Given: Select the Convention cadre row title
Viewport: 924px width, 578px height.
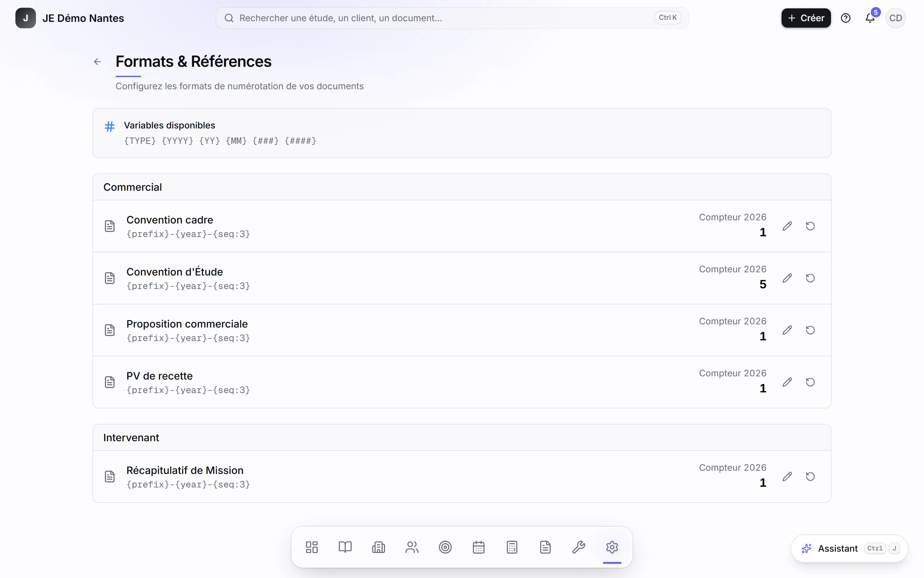Looking at the screenshot, I should 169,220.
